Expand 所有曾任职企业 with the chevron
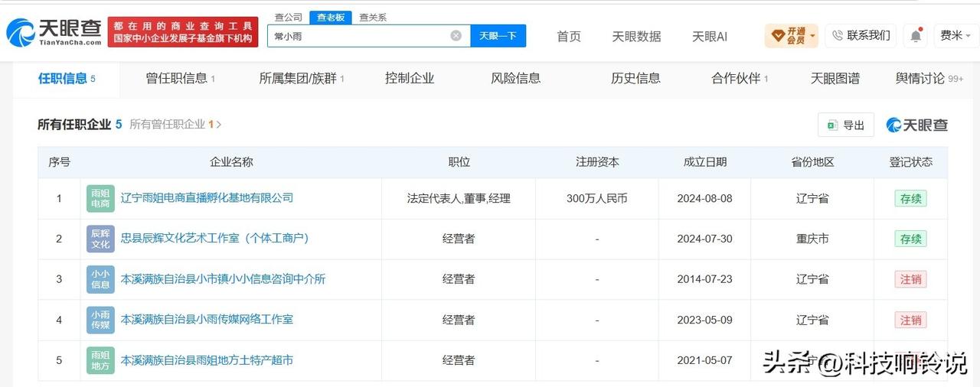This screenshot has height=387, width=980. tap(219, 124)
